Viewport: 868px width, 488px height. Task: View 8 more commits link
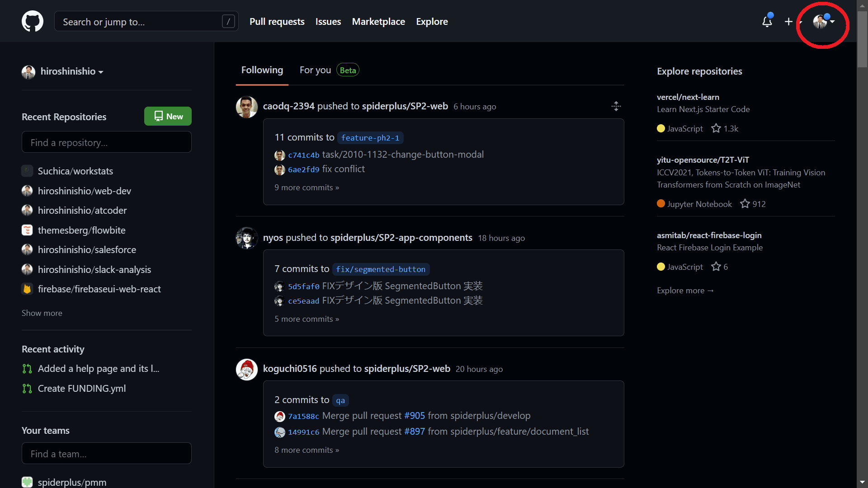[x=307, y=450]
